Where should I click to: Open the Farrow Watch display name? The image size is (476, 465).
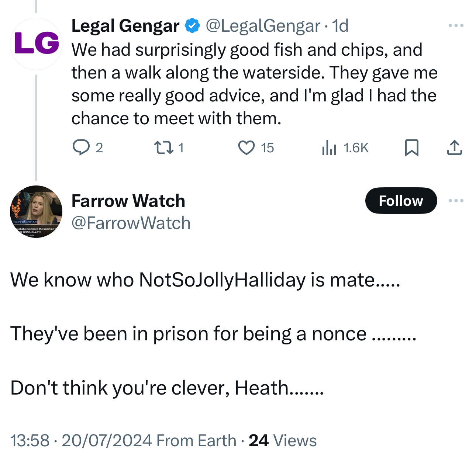click(128, 201)
